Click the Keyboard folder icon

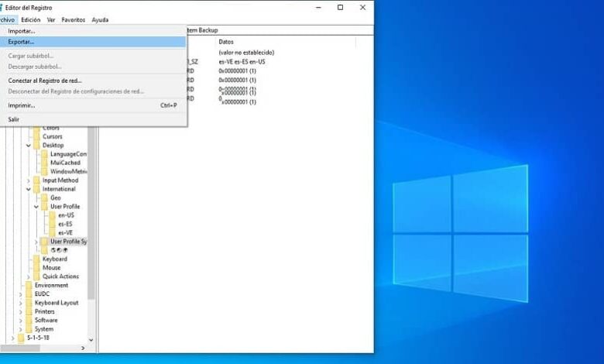(x=36, y=259)
